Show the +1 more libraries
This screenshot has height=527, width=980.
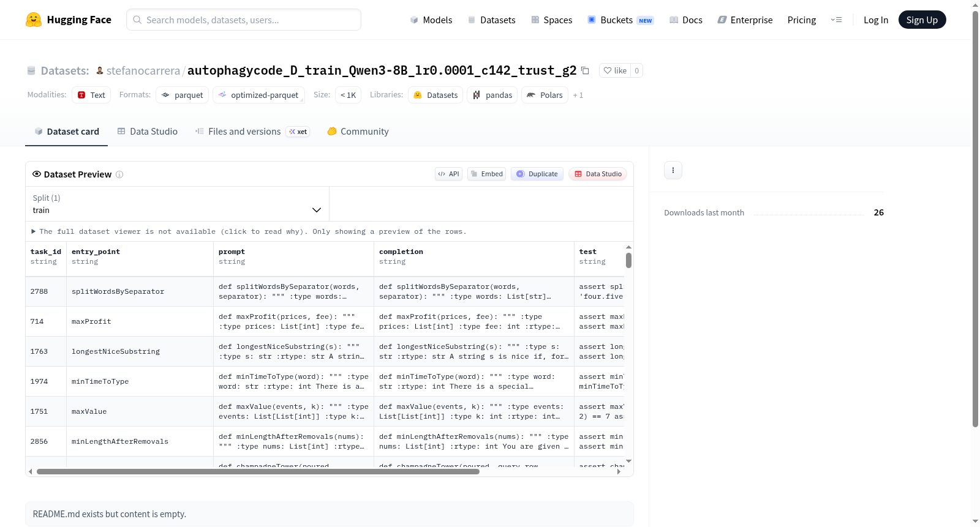pyautogui.click(x=578, y=95)
